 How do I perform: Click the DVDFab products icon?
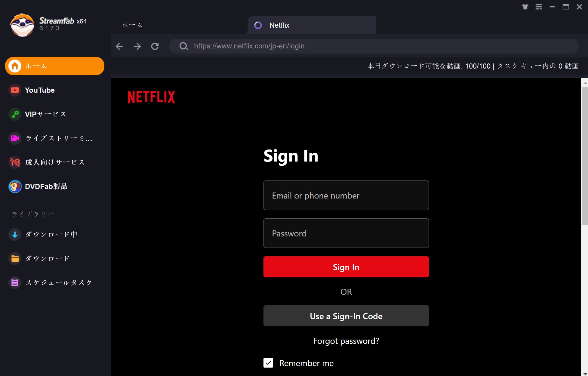click(x=15, y=186)
